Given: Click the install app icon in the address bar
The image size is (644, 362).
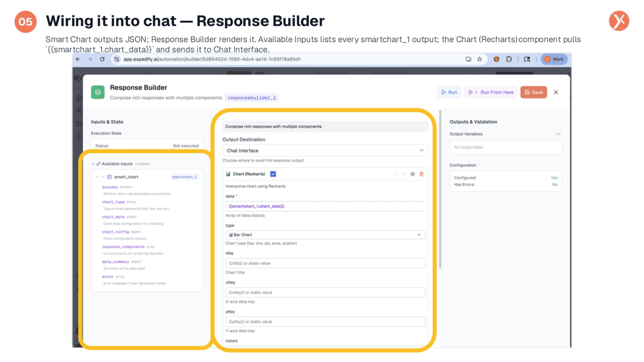Looking at the screenshot, I should [469, 59].
